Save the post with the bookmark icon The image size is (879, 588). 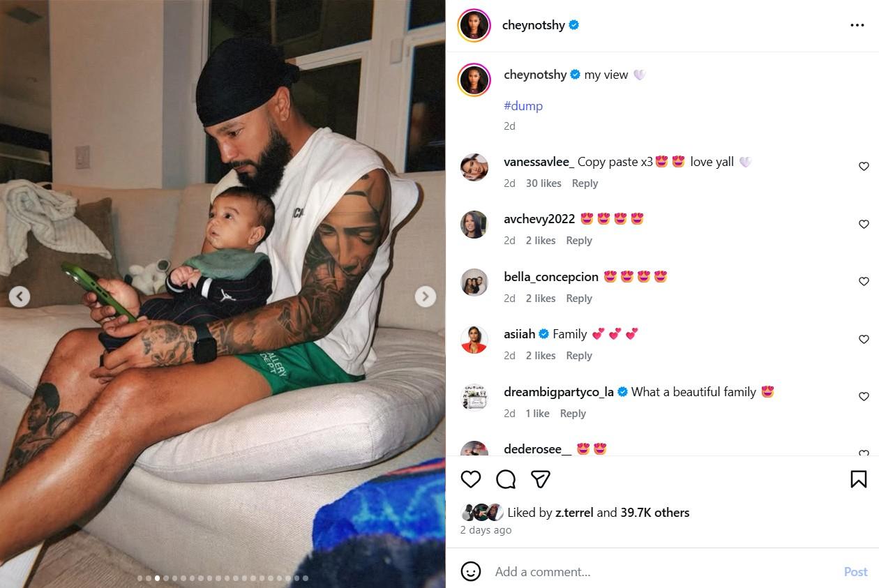(x=859, y=479)
